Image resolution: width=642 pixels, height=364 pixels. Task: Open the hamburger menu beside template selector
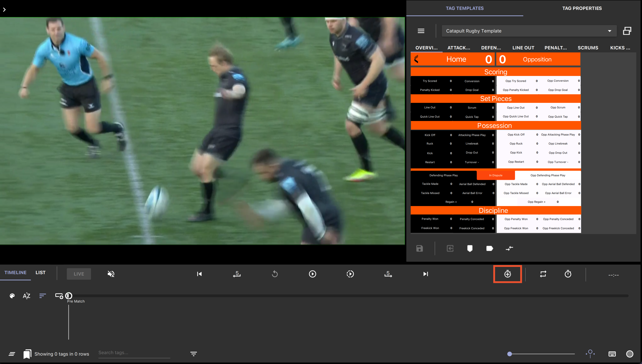[421, 31]
